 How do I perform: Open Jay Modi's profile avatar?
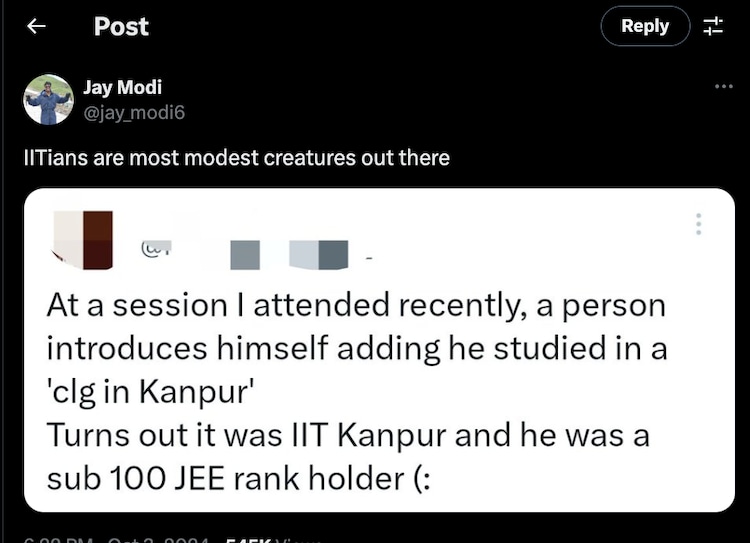[49, 99]
